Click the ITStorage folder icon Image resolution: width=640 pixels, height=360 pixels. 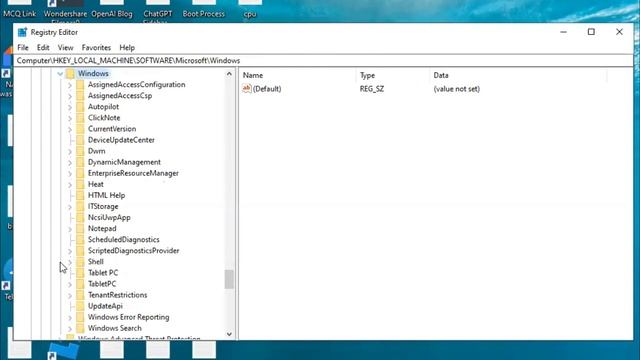tap(80, 206)
